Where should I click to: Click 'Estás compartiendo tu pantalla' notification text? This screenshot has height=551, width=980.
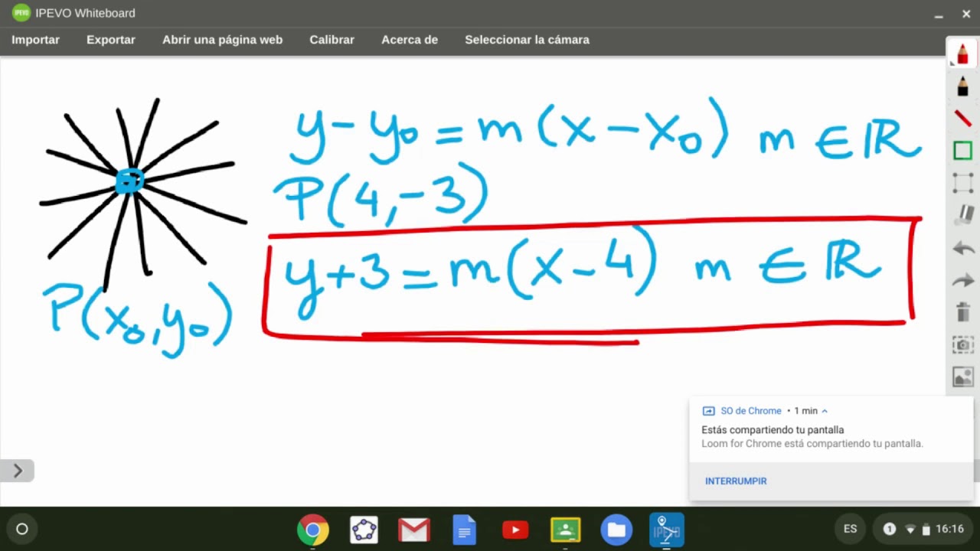tap(773, 430)
